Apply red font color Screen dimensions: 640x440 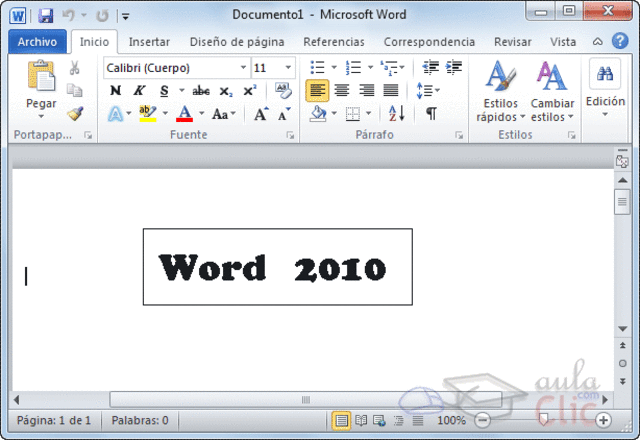pos(184,114)
